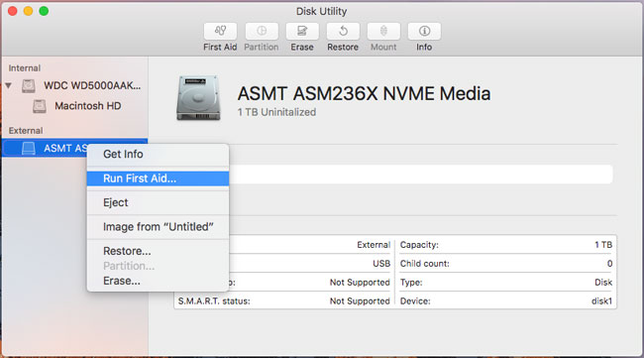Select WDC WD5000AAK... in the sidebar
644x358 pixels.
click(92, 85)
